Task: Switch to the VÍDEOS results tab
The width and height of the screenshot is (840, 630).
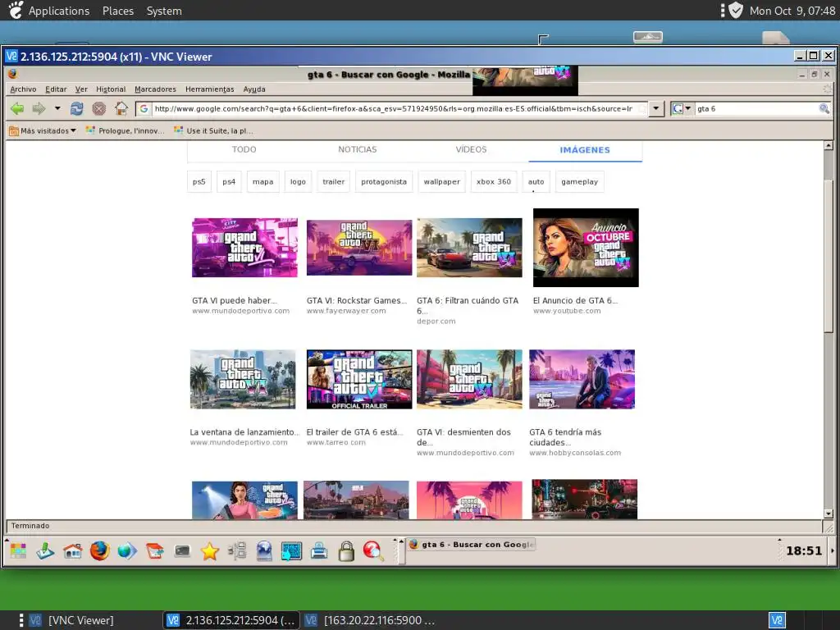Action: pos(471,149)
